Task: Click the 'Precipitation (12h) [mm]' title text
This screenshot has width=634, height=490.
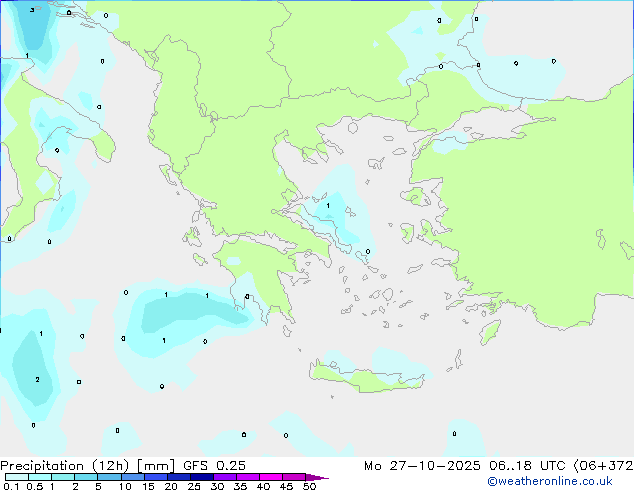Action: 87,466
